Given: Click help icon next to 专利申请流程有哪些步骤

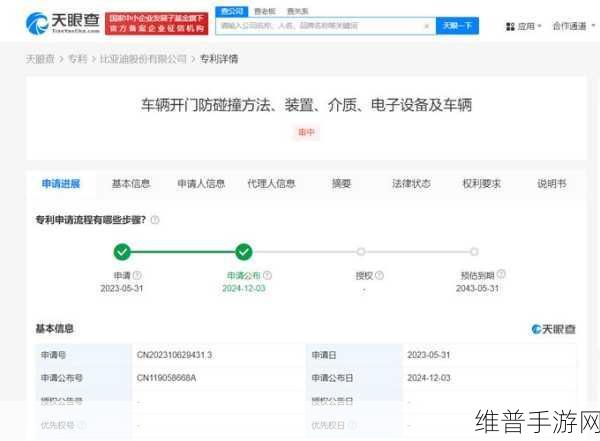Looking at the screenshot, I should pos(155,220).
